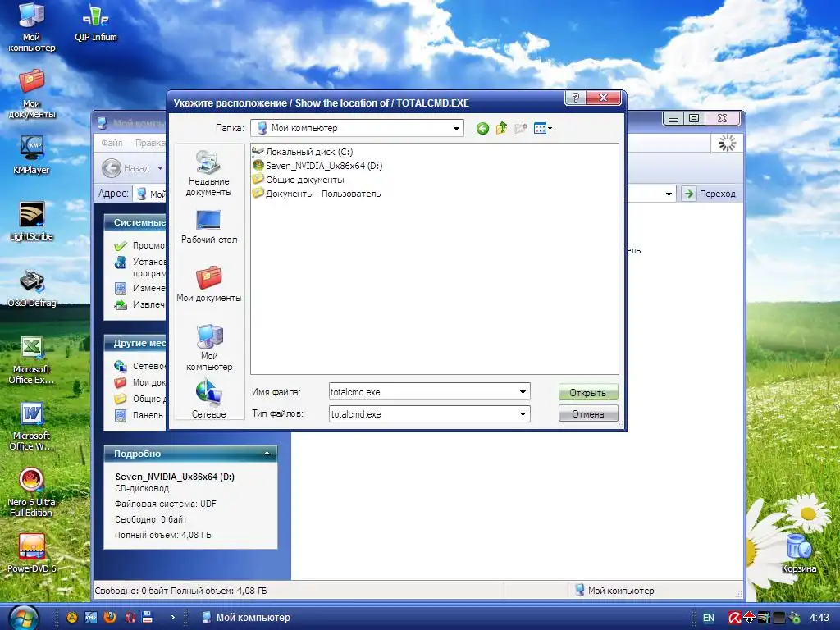The image size is (840, 630).
Task: Click Другие места panel header
Action: [x=135, y=343]
